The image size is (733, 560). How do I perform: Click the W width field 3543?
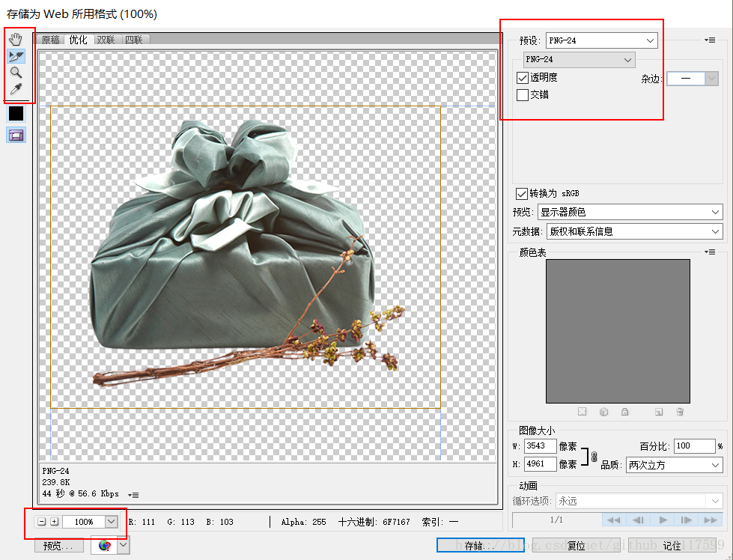tap(540, 446)
